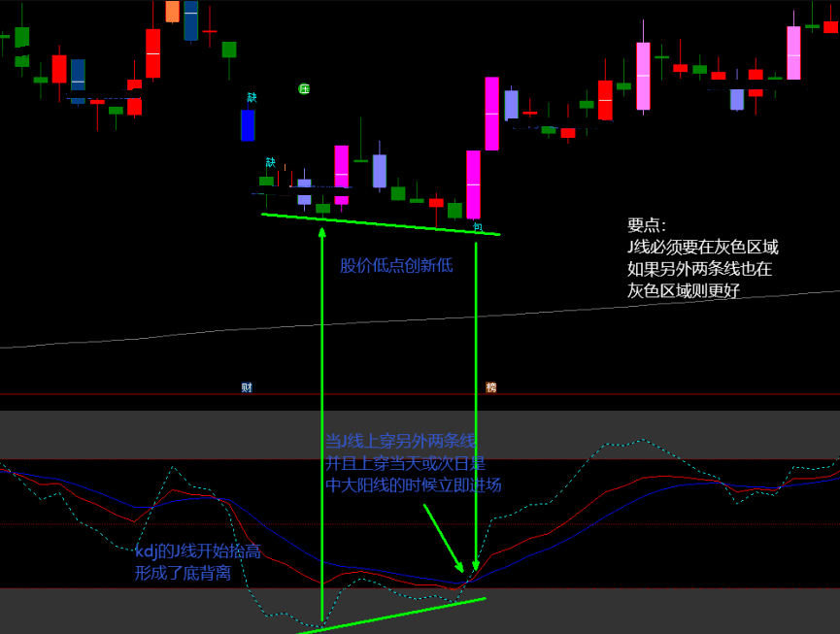The width and height of the screenshot is (840, 634).
Task: Click the green 压 pressure marker icon
Action: [x=304, y=89]
